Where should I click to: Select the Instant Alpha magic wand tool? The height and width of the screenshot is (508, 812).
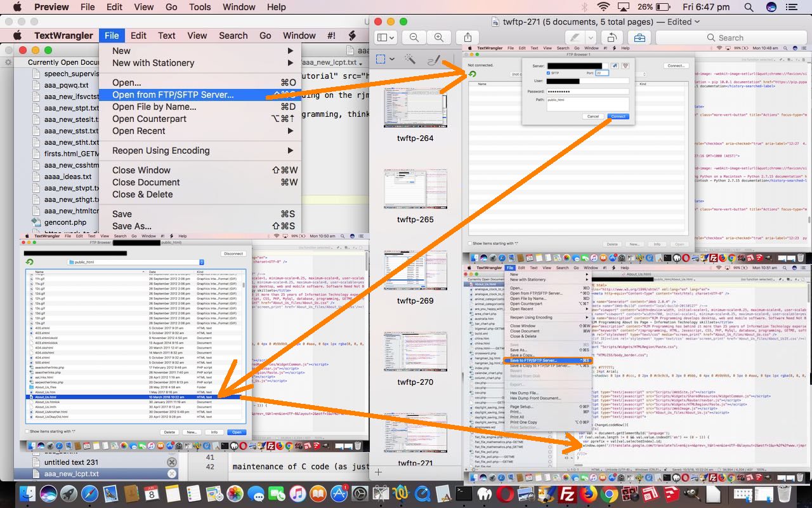coord(410,59)
